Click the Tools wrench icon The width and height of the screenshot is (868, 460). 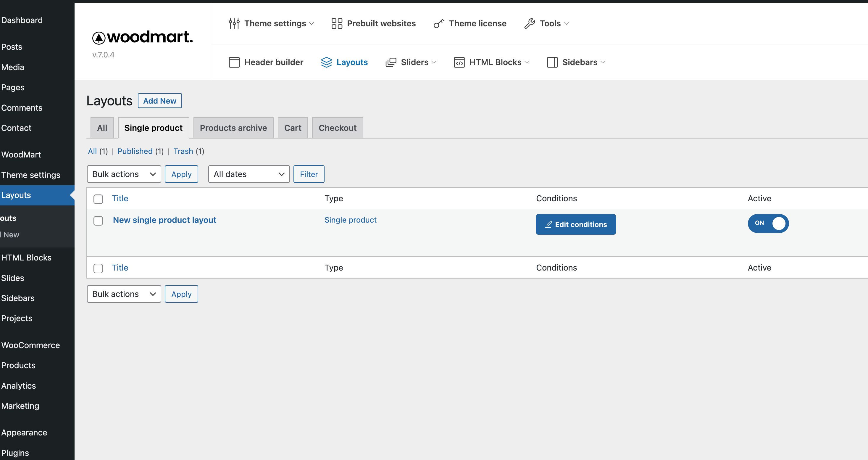coord(529,23)
